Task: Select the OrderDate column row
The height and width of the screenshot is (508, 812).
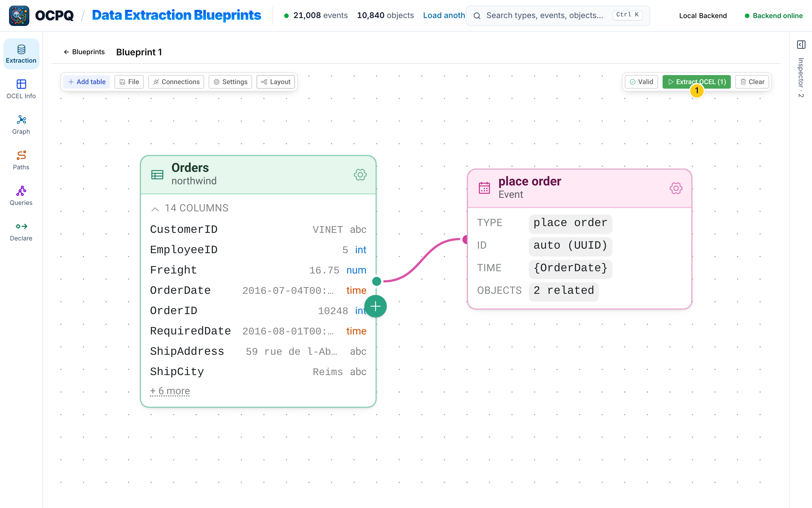Action: 258,290
